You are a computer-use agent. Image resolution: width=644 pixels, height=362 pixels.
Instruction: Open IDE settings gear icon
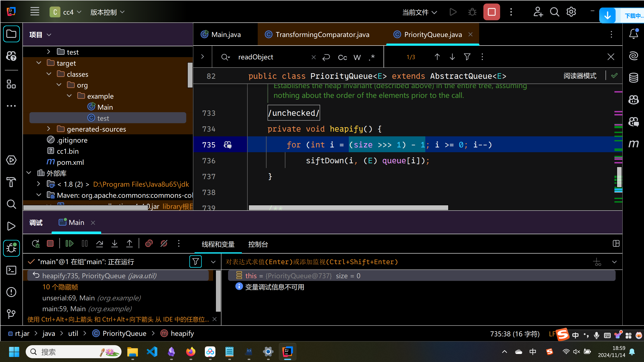click(x=571, y=12)
